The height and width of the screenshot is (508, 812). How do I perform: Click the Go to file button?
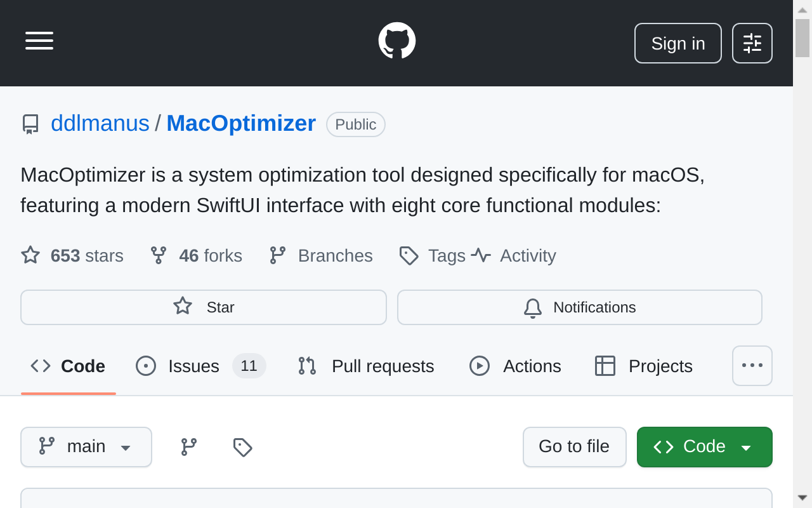[574, 446]
